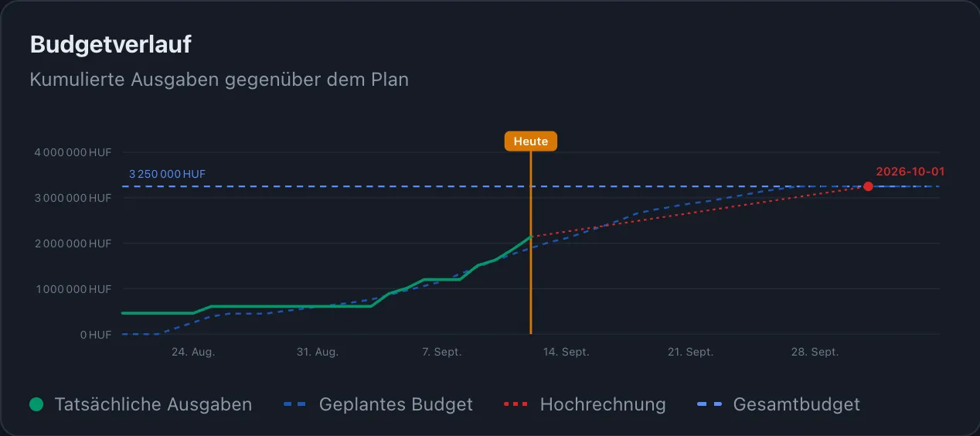
Task: Click the orange Heute marker label
Action: coord(531,141)
